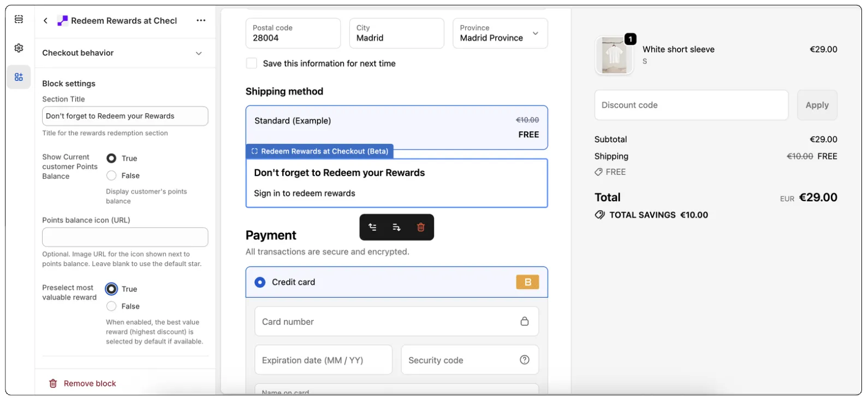Viewport: 868px width, 399px height.
Task: Delete block with red trash icon
Action: coord(421,227)
